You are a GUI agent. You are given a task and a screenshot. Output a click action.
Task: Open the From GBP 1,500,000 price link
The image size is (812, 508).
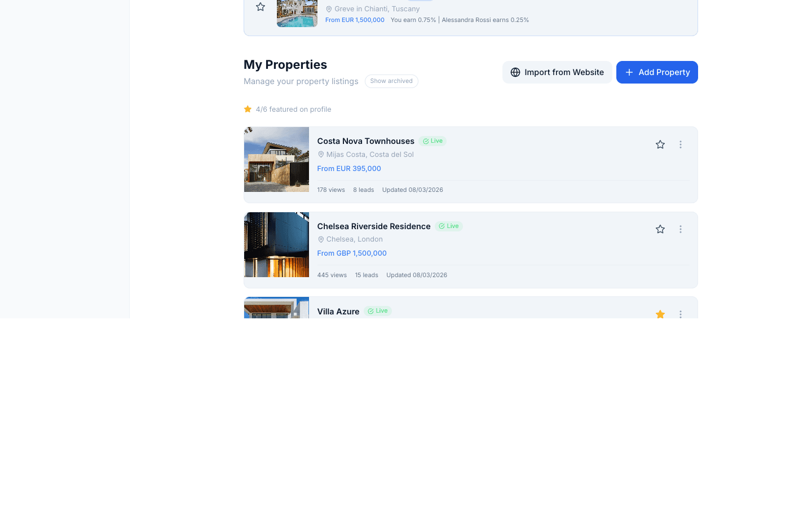click(x=352, y=253)
